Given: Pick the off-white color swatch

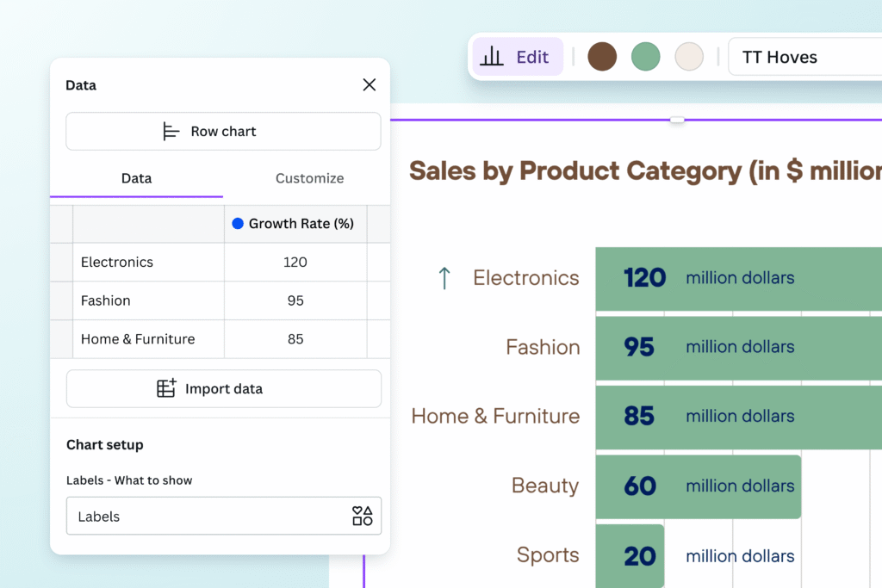Looking at the screenshot, I should coord(689,58).
